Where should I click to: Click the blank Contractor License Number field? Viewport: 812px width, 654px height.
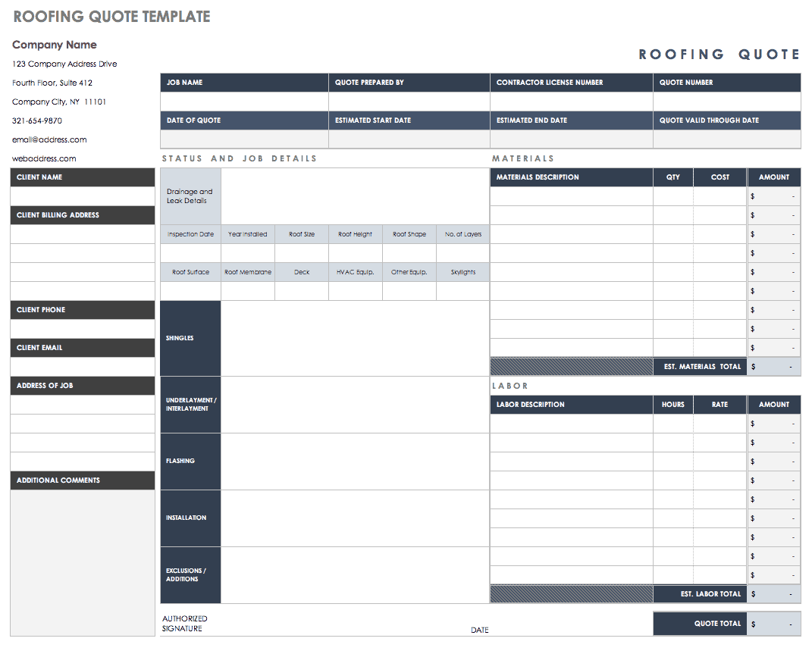click(x=572, y=102)
